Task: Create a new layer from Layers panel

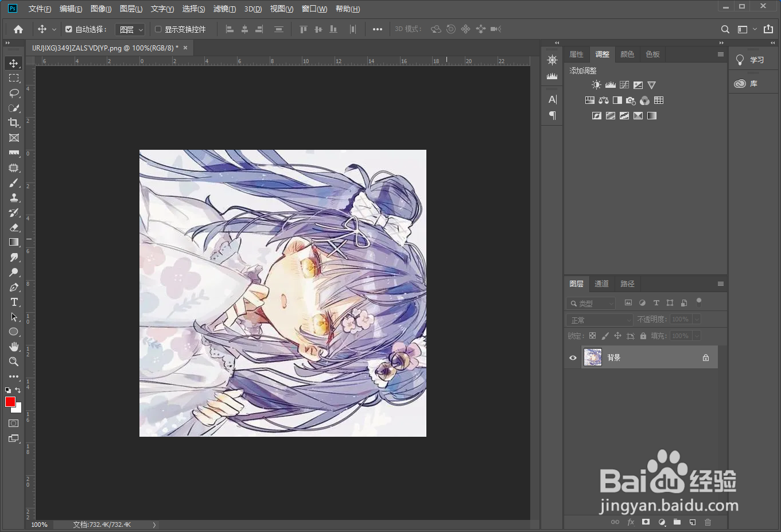Action: pyautogui.click(x=693, y=522)
